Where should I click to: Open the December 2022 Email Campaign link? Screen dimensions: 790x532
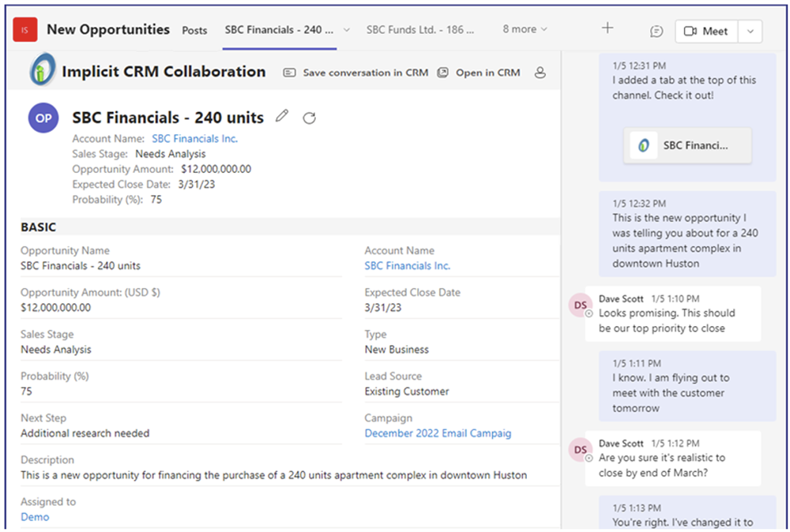point(438,433)
